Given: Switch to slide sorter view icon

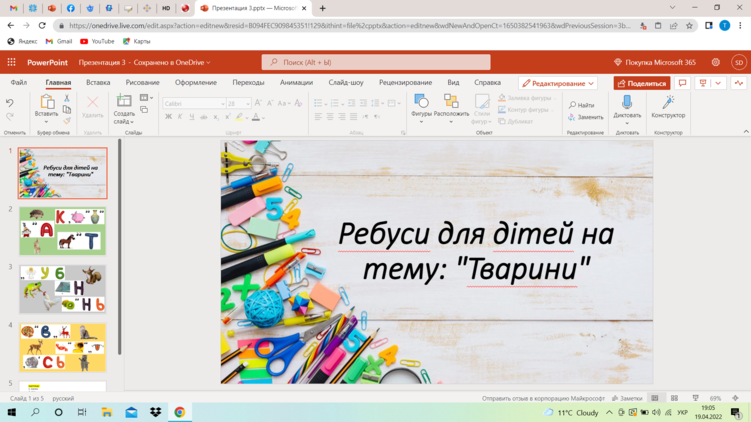Looking at the screenshot, I should coord(674,399).
